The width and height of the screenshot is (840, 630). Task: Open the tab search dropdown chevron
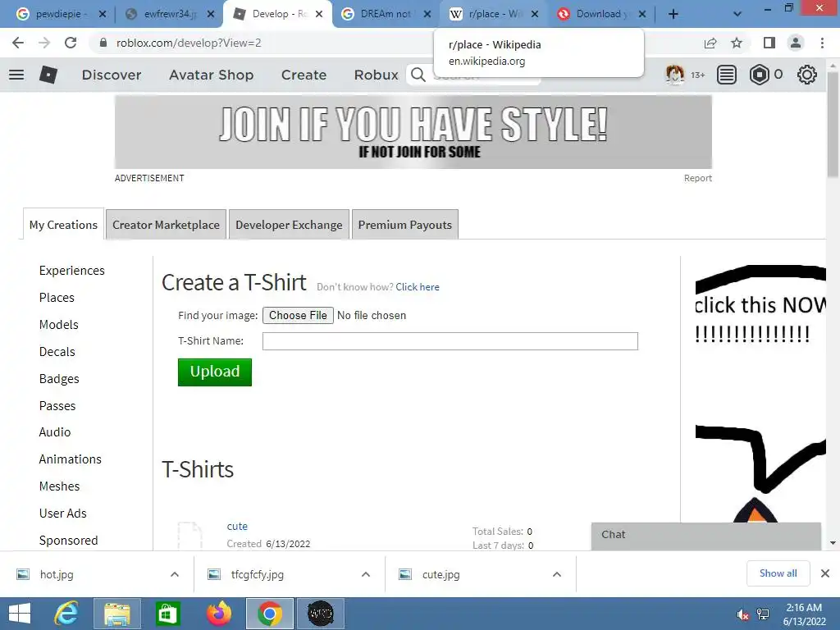(737, 14)
